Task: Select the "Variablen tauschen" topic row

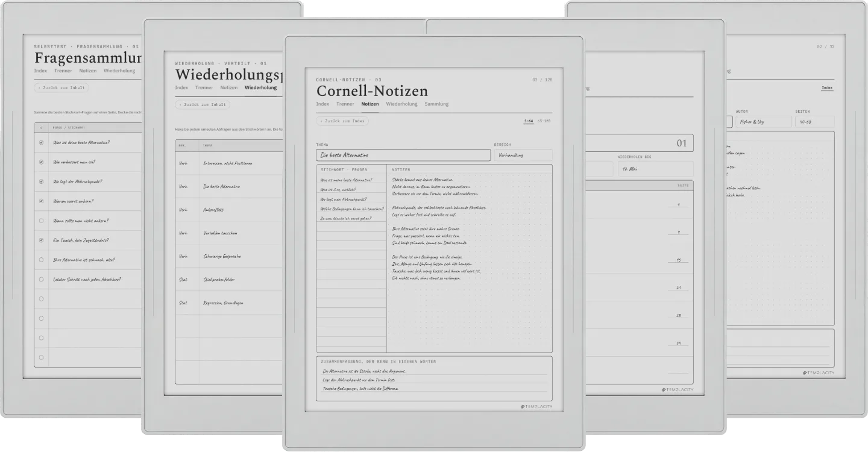Action: coord(229,233)
